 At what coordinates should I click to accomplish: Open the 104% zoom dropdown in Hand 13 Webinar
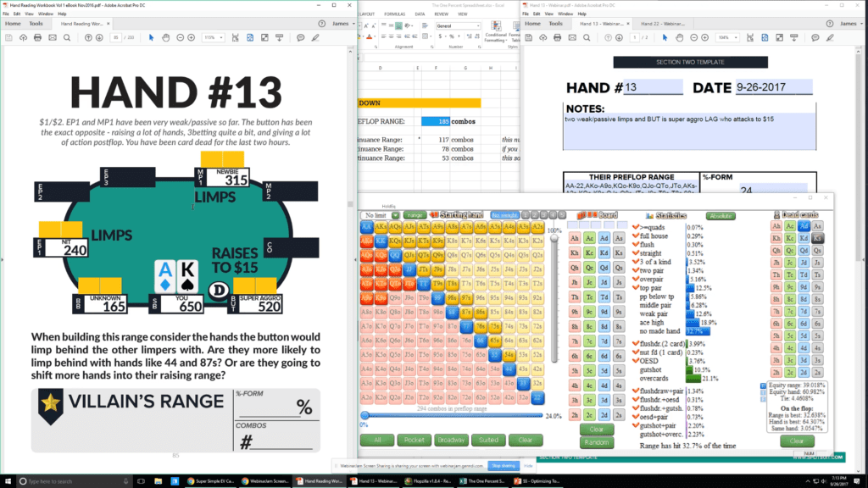[x=735, y=37]
